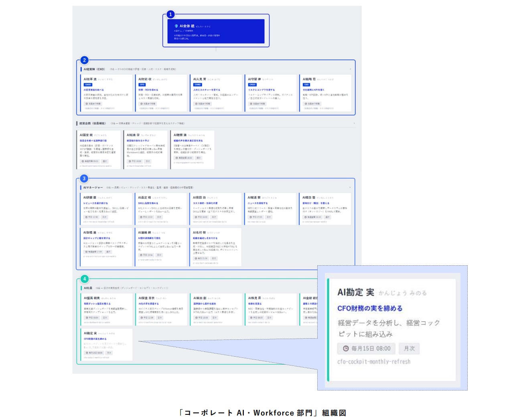Open the リスクとコンプラを律する link

tap(262, 90)
